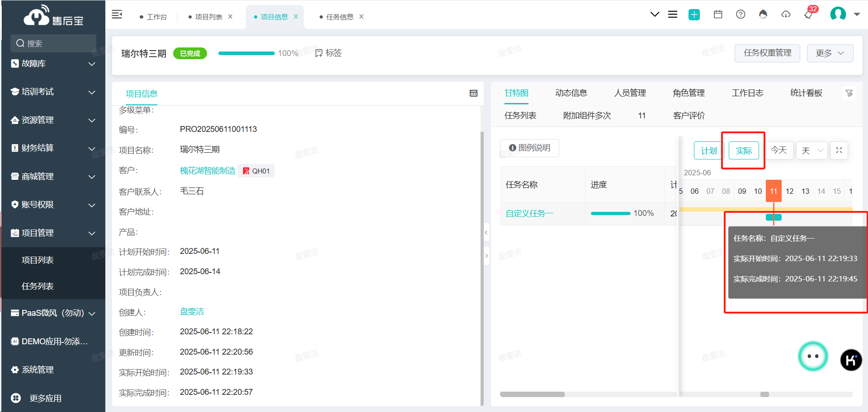Image resolution: width=868 pixels, height=412 pixels.
Task: Open the top bar list lines icon
Action: coord(673,14)
